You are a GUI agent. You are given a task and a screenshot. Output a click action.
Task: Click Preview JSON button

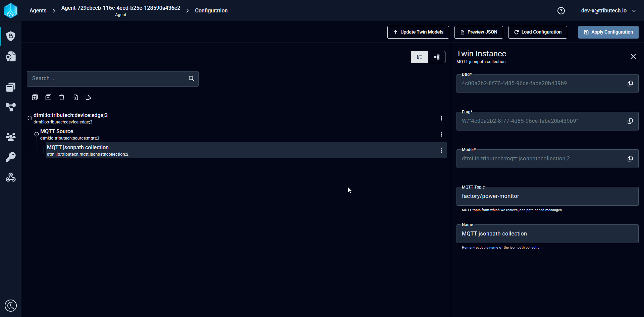coord(479,32)
